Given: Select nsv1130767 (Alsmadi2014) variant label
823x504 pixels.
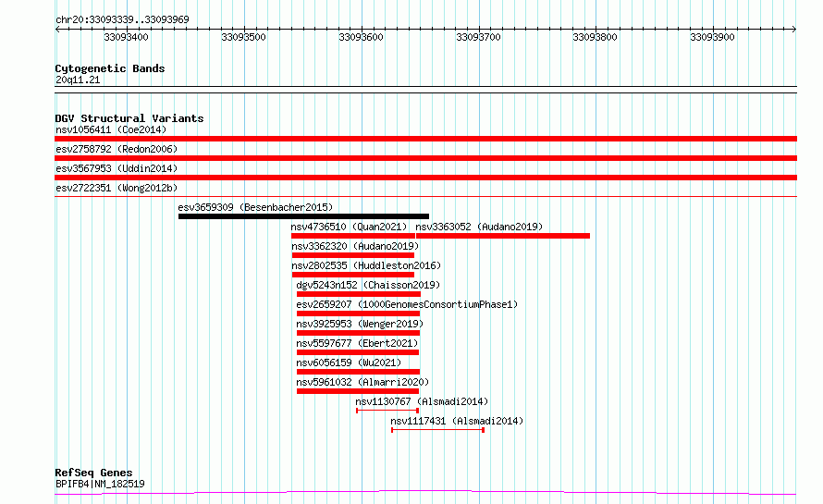Looking at the screenshot, I should pos(422,401).
